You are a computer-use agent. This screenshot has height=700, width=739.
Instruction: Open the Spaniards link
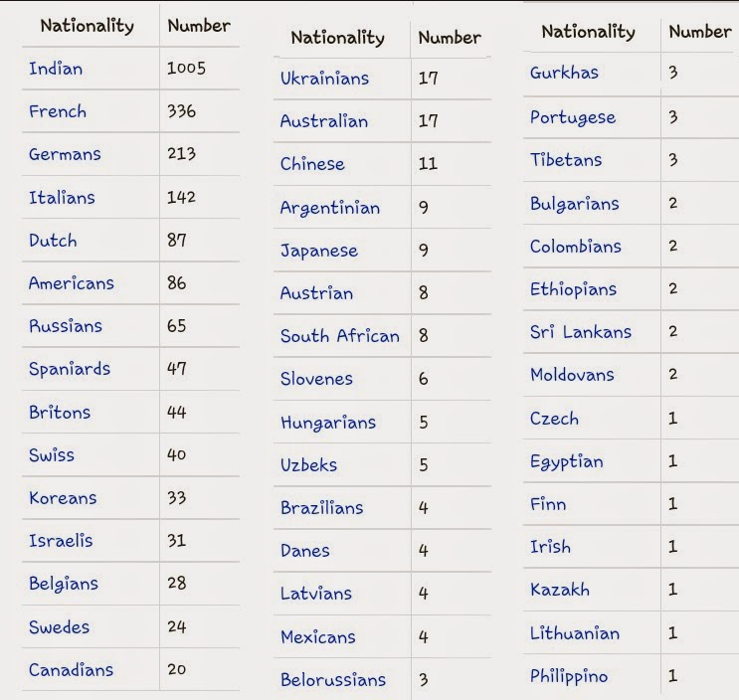pos(70,369)
